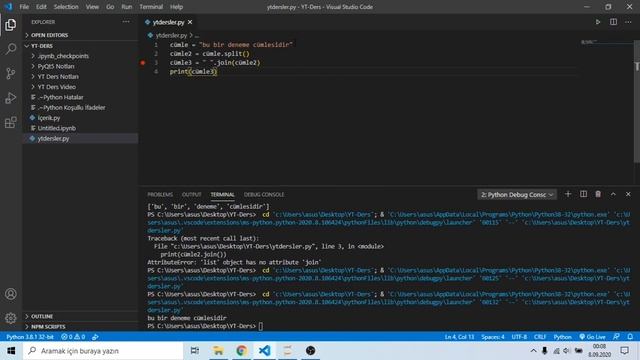Open feedback icon in status bar
Viewport: 640px width, 360px height.
(x=616, y=337)
